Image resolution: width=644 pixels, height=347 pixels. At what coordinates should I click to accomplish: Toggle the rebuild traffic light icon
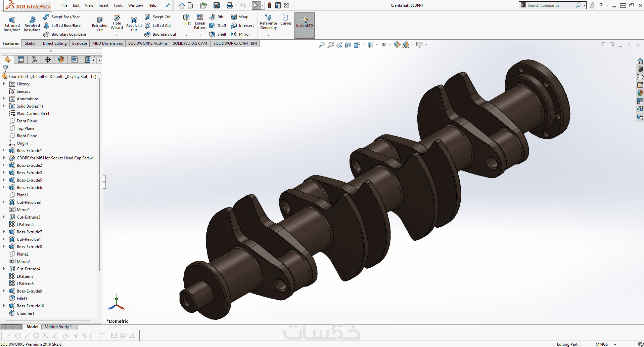pyautogui.click(x=269, y=5)
